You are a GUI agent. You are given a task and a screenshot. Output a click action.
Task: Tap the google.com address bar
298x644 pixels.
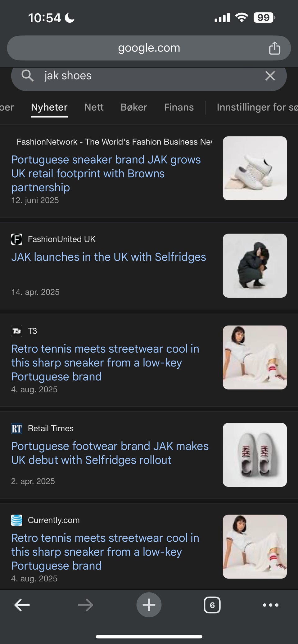[x=149, y=48]
